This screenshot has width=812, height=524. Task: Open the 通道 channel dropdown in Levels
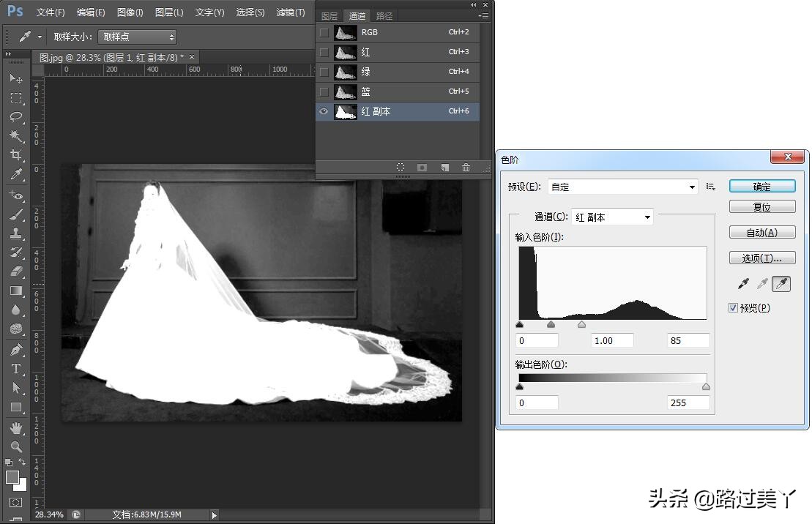coord(612,217)
